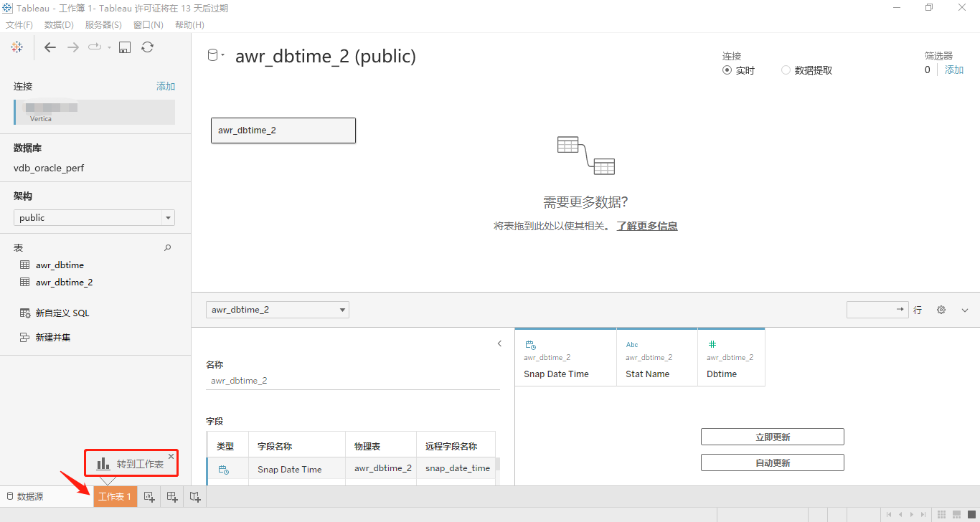980x522 pixels.
Task: Click 添加 next to 连接
Action: tap(166, 86)
